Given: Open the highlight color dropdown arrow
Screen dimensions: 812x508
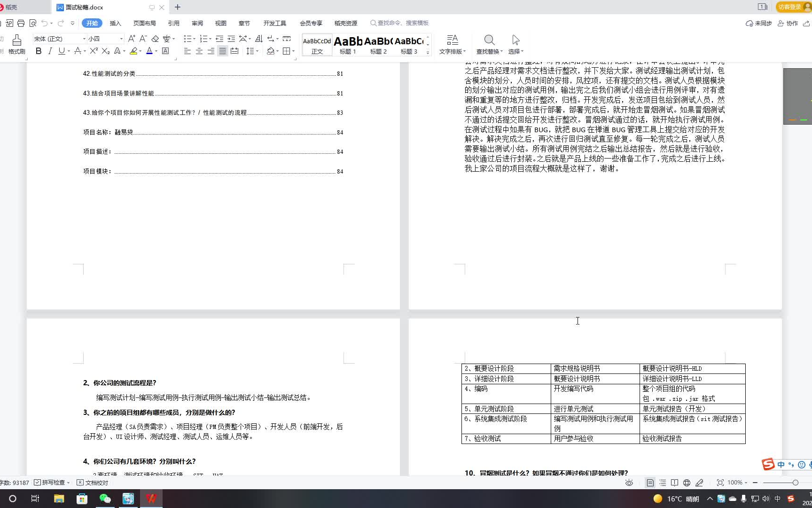Looking at the screenshot, I should 140,51.
